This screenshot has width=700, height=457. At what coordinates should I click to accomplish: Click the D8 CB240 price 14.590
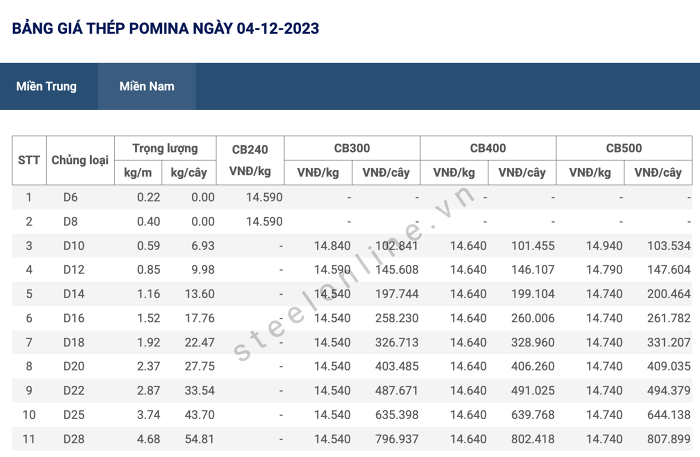point(264,221)
